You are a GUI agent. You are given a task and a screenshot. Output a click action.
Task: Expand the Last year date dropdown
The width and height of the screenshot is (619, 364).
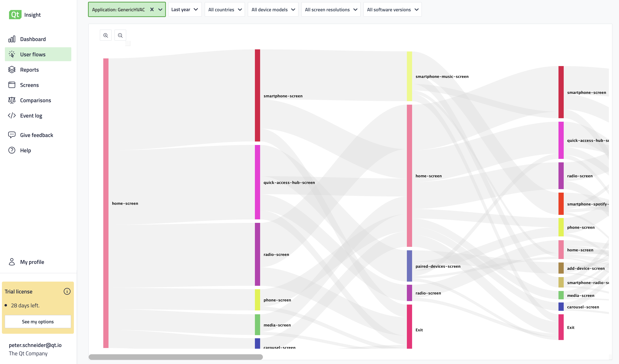click(x=185, y=10)
